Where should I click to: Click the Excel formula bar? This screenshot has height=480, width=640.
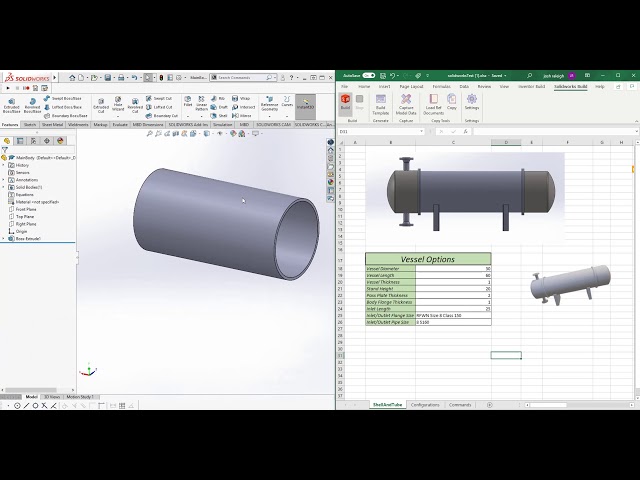pos(554,131)
